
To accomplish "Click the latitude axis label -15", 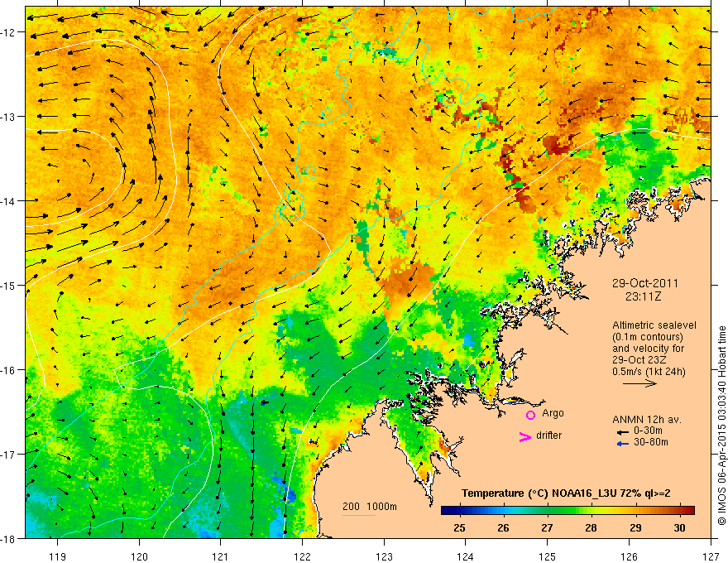I will point(8,285).
